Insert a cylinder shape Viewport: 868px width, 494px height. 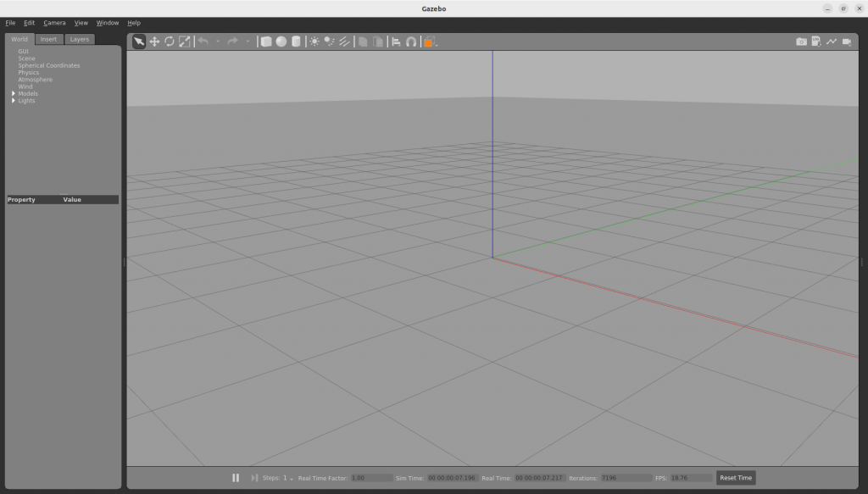pos(296,42)
